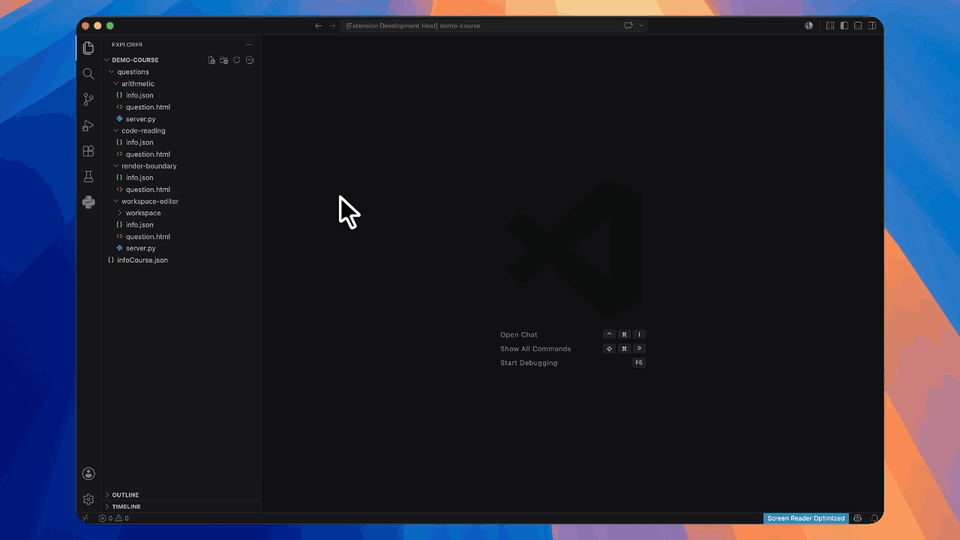Viewport: 960px width, 540px height.
Task: Open the chat dropdown arrow in title bar
Action: pos(641,26)
